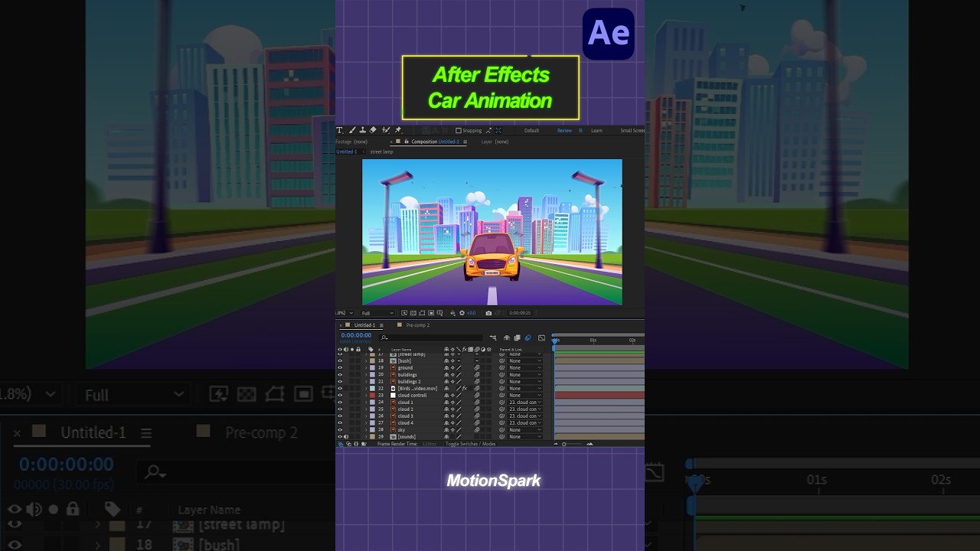This screenshot has width=980, height=551.
Task: Click the Region of Interest icon
Action: coord(431,313)
